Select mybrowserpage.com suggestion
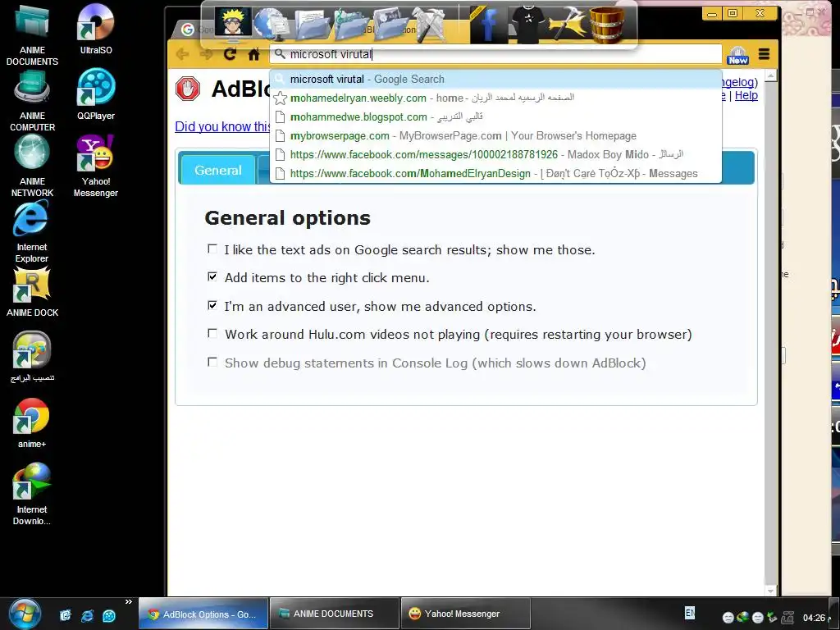Image resolution: width=840 pixels, height=630 pixels. click(495, 135)
